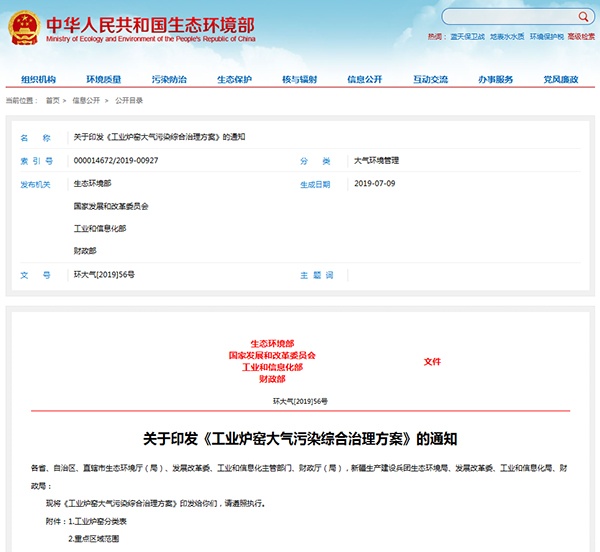Open 党风廉政 navigation item

(560, 79)
